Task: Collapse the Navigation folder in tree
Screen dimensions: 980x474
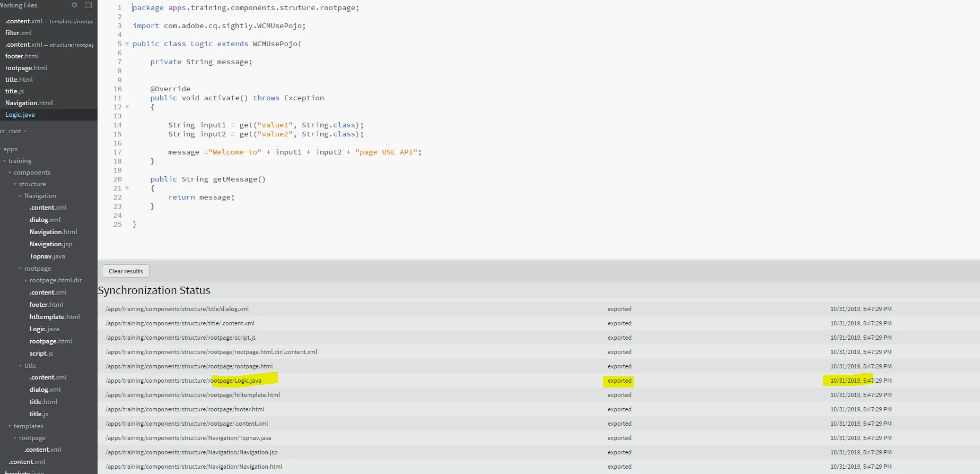Action: click(21, 196)
